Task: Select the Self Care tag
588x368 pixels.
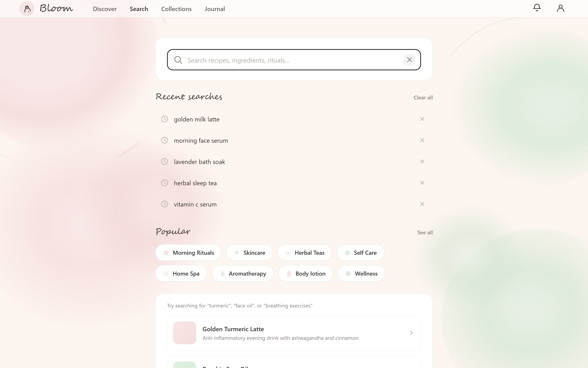Action: [x=360, y=253]
